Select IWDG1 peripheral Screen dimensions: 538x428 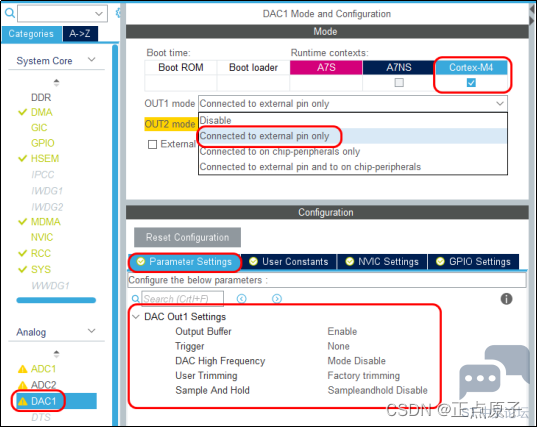point(47,190)
